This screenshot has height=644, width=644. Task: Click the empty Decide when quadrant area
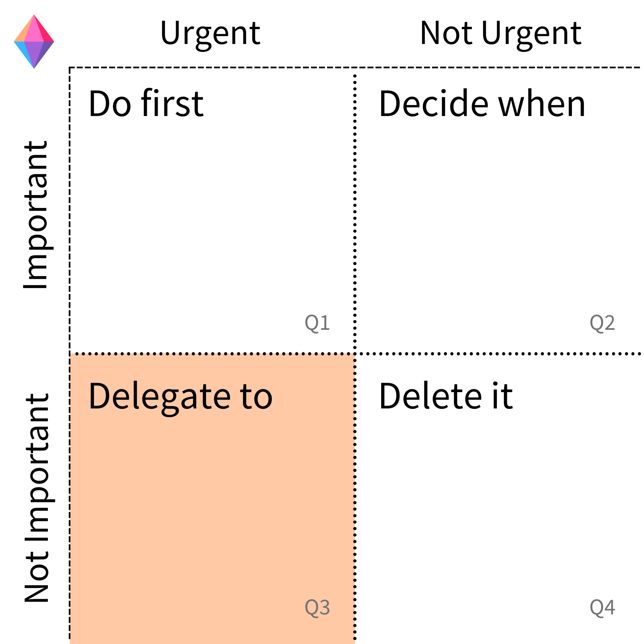498,218
